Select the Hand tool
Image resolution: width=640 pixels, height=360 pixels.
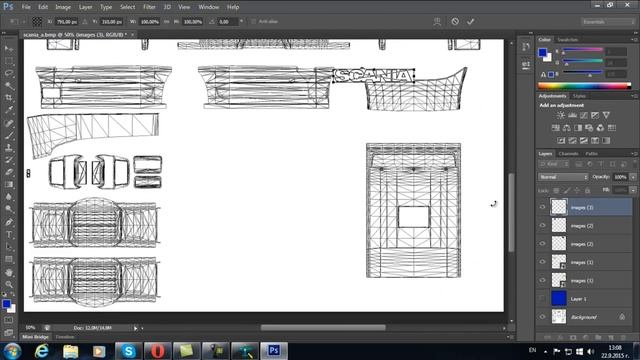pyautogui.click(x=9, y=272)
